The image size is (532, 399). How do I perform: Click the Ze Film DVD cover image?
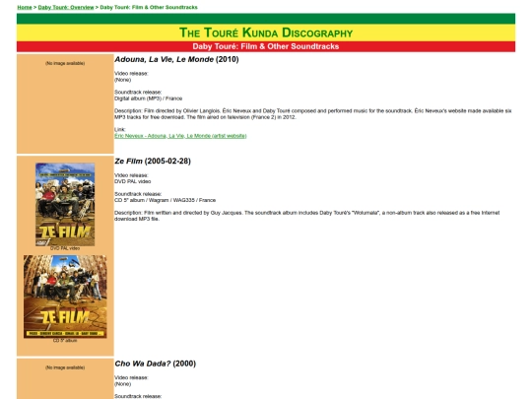(x=65, y=204)
